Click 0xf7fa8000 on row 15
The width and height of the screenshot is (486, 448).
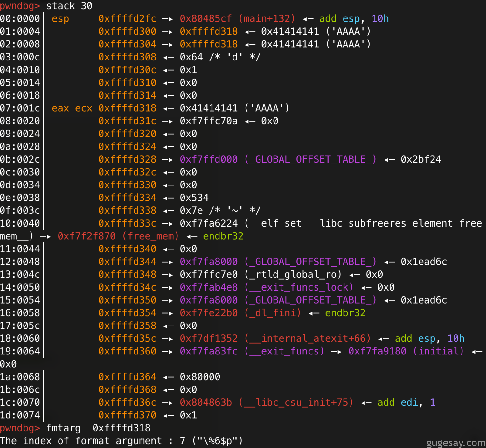(x=209, y=300)
